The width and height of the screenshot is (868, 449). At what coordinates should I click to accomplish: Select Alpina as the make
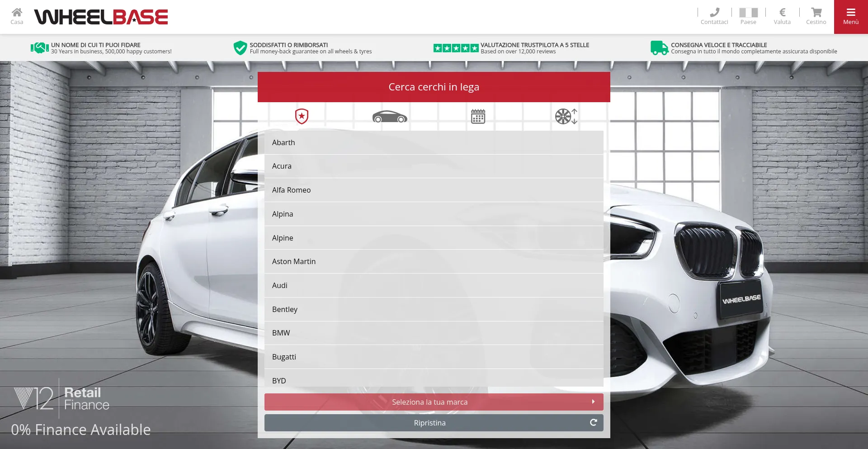pyautogui.click(x=434, y=214)
